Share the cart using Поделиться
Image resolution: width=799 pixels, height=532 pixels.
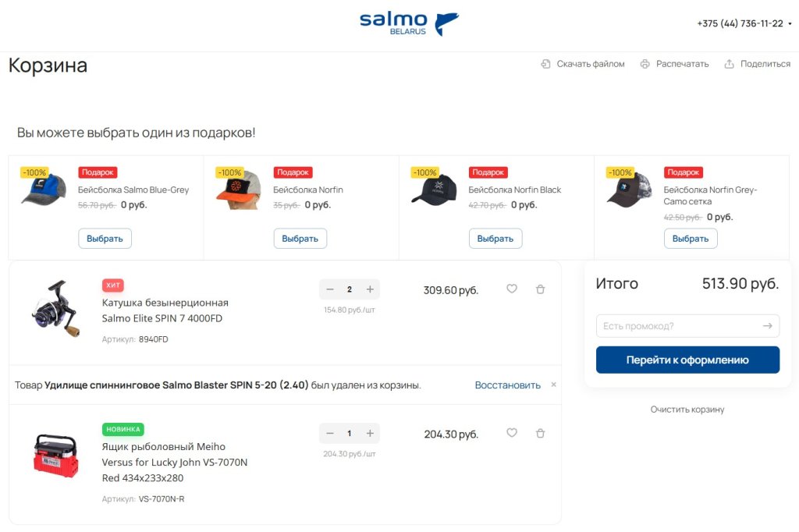(757, 64)
